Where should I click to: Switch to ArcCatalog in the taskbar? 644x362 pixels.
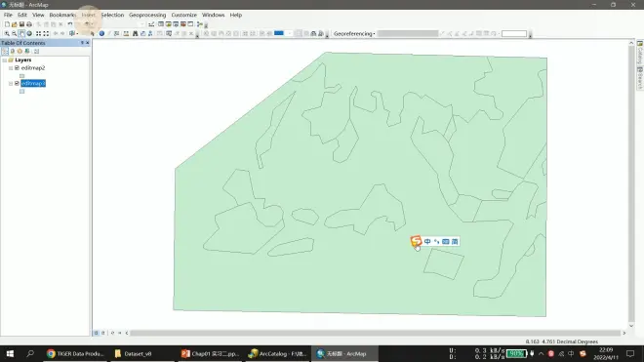pyautogui.click(x=278, y=353)
